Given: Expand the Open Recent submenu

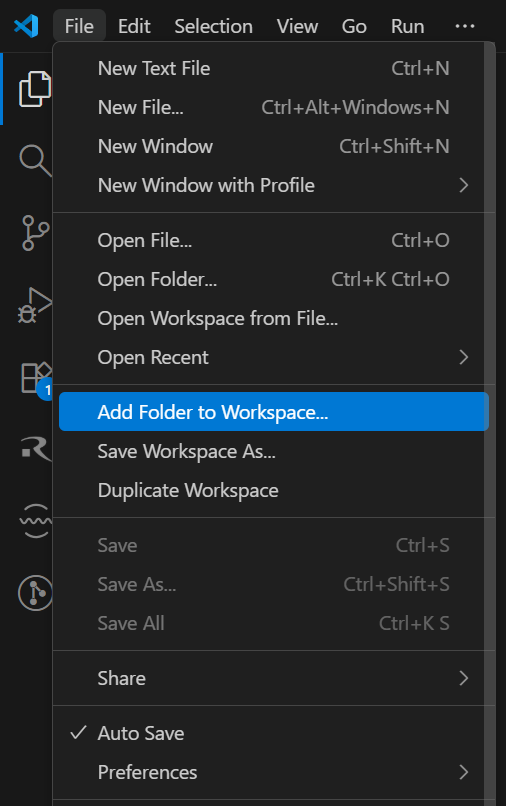Looking at the screenshot, I should click(x=274, y=357).
